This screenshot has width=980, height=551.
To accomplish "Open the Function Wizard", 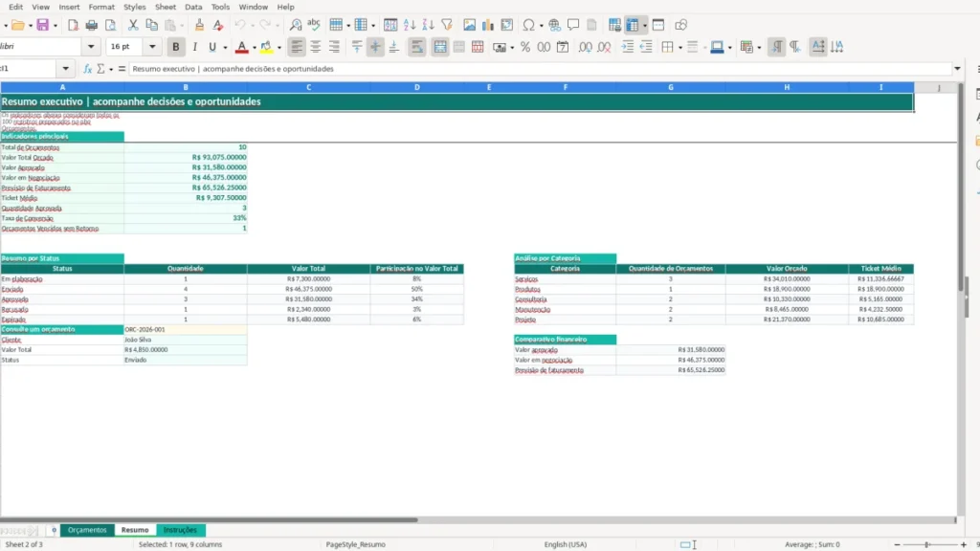I will coord(87,69).
